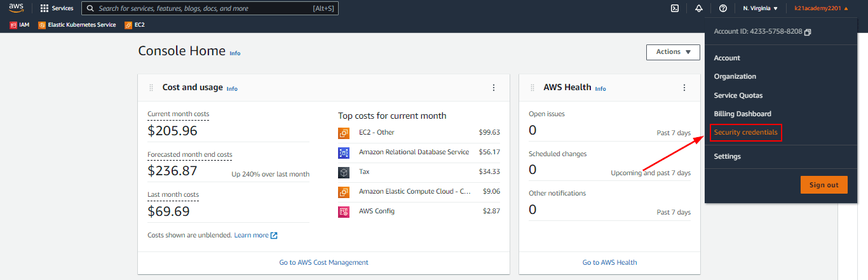Image resolution: width=868 pixels, height=280 pixels.
Task: Open the notifications bell
Action: click(699, 8)
